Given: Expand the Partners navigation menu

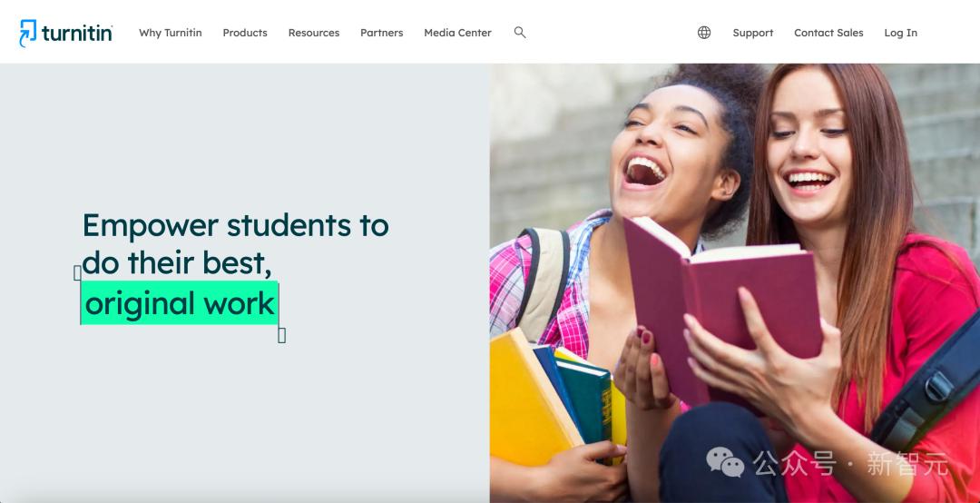Looking at the screenshot, I should pyautogui.click(x=381, y=33).
